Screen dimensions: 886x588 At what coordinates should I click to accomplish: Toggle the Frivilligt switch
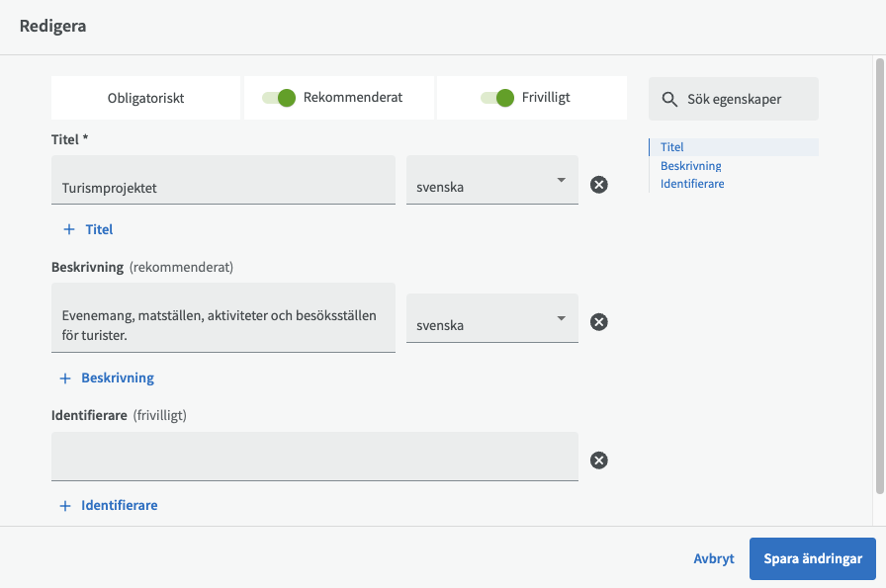coord(497,98)
